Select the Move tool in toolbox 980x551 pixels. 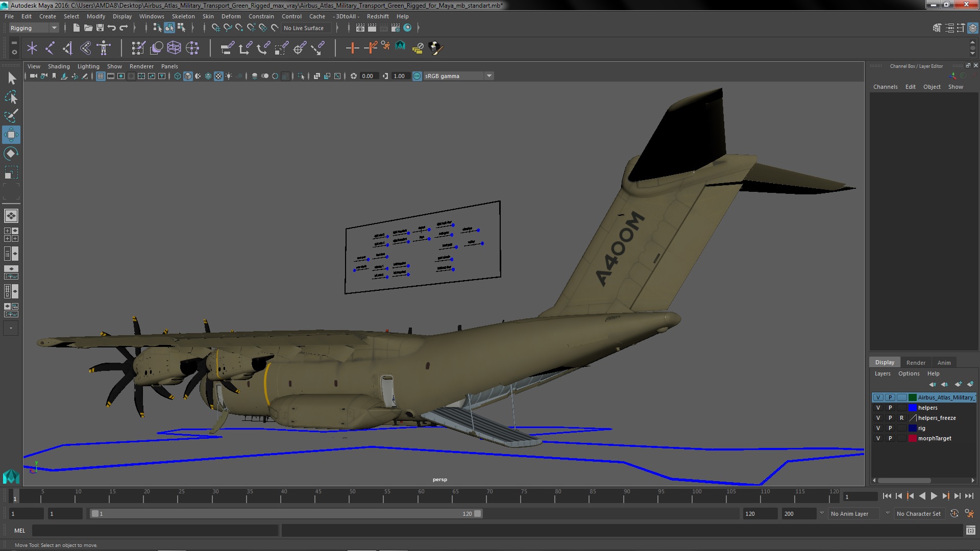tap(11, 135)
